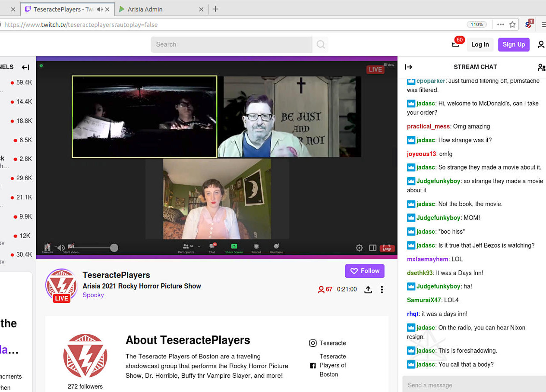
Task: Open the chat users list icon
Action: point(541,67)
